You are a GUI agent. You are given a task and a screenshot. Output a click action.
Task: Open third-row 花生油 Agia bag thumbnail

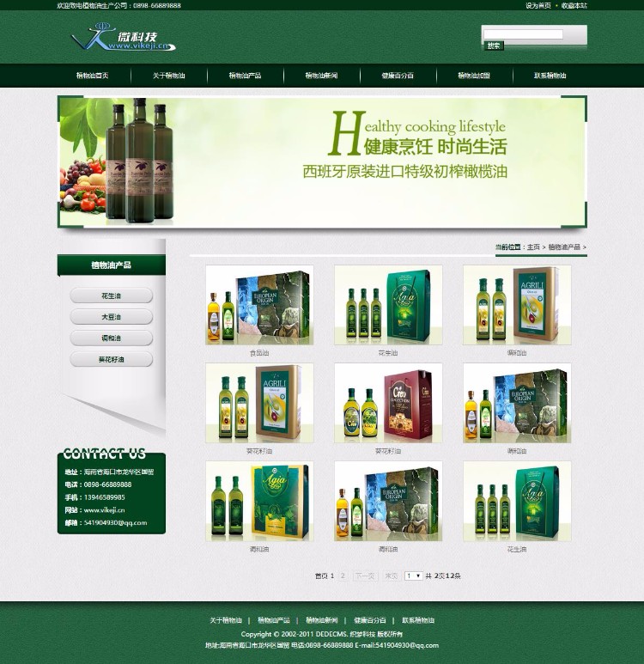[517, 501]
